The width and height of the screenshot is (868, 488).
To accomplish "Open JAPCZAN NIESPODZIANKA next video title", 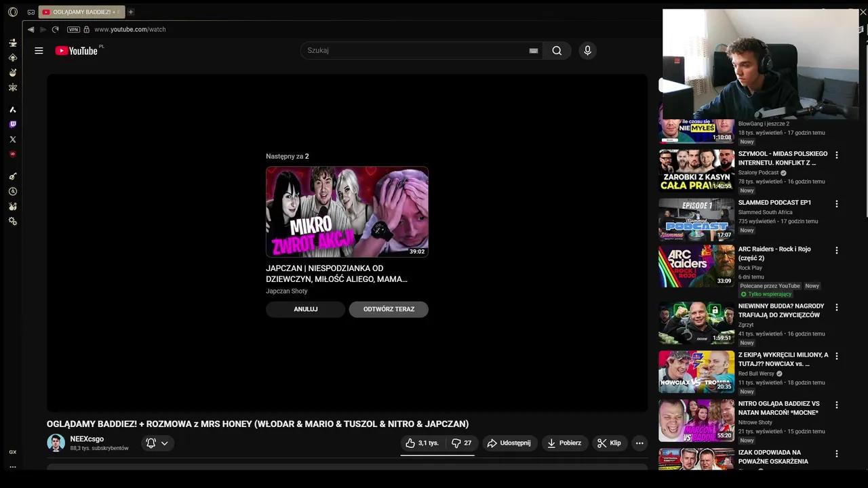I will point(336,274).
